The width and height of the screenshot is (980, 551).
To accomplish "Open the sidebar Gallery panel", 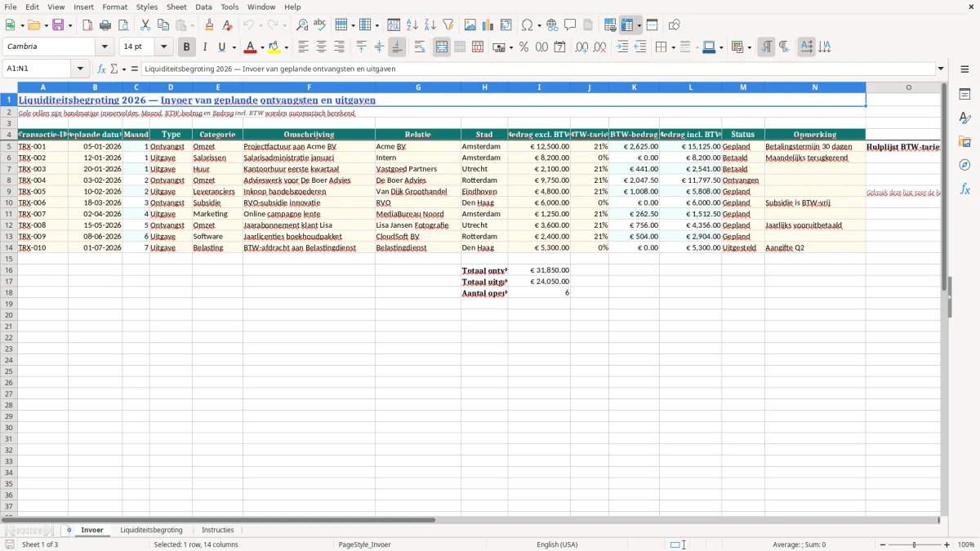I will click(x=964, y=142).
